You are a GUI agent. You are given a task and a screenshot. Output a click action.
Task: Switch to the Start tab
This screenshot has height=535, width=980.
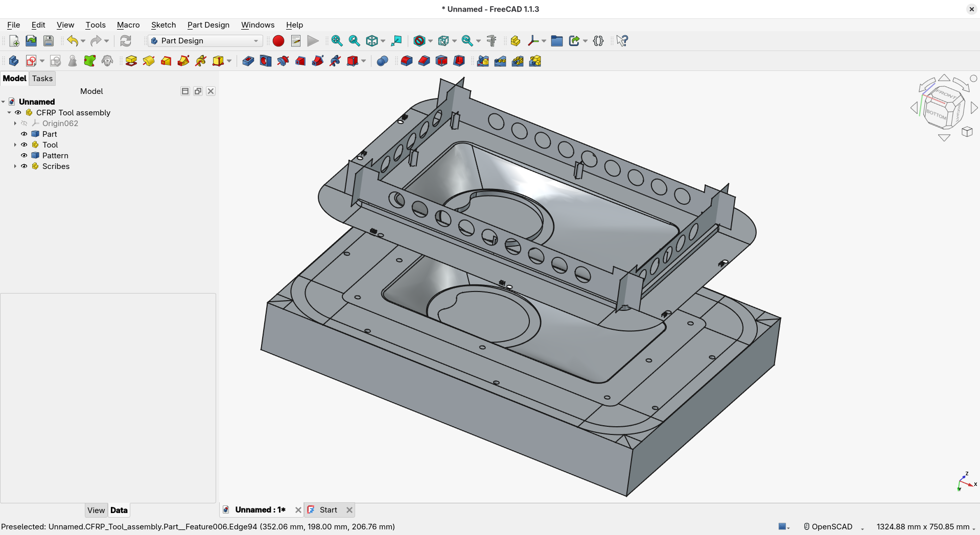click(x=329, y=509)
